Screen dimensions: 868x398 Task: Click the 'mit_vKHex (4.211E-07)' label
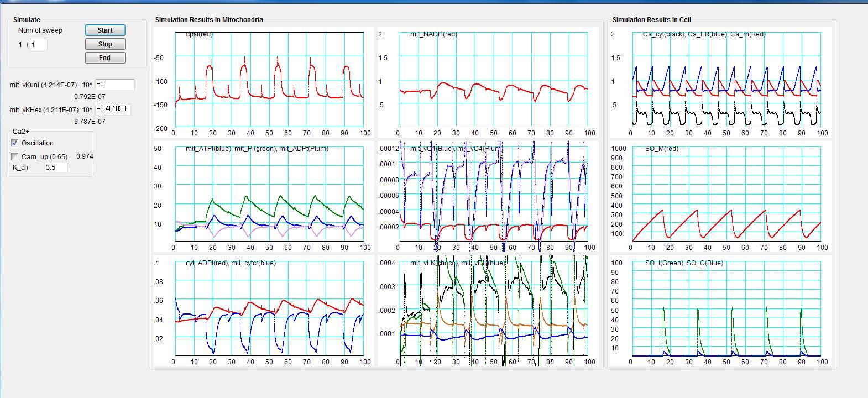[44, 110]
